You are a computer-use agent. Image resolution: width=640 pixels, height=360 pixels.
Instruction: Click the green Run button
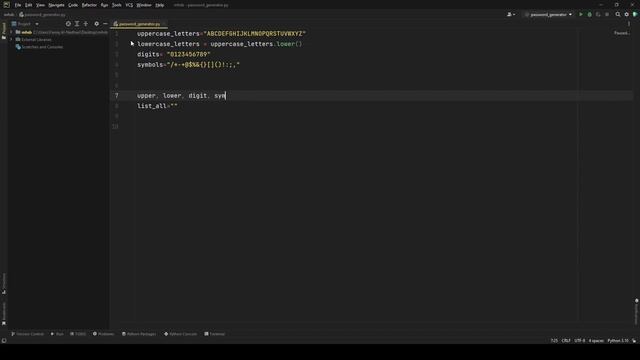click(581, 15)
